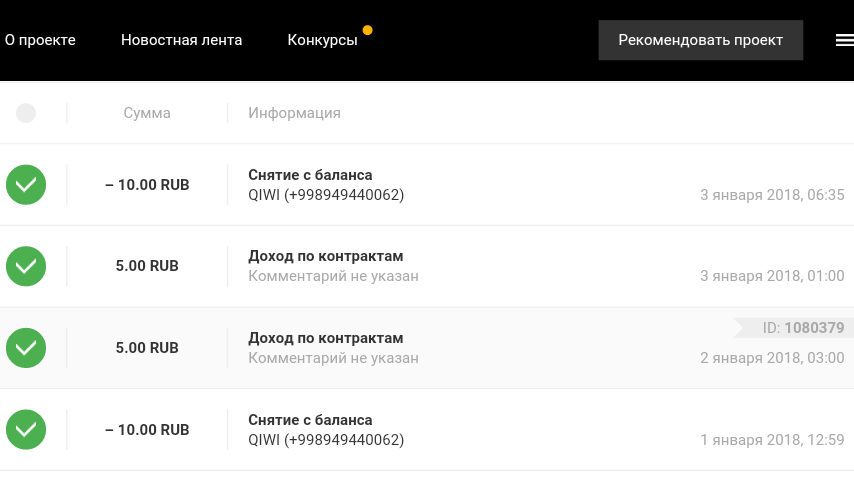Viewport: 854px width, 480px height.
Task: Click the Сумма column header
Action: (x=147, y=113)
